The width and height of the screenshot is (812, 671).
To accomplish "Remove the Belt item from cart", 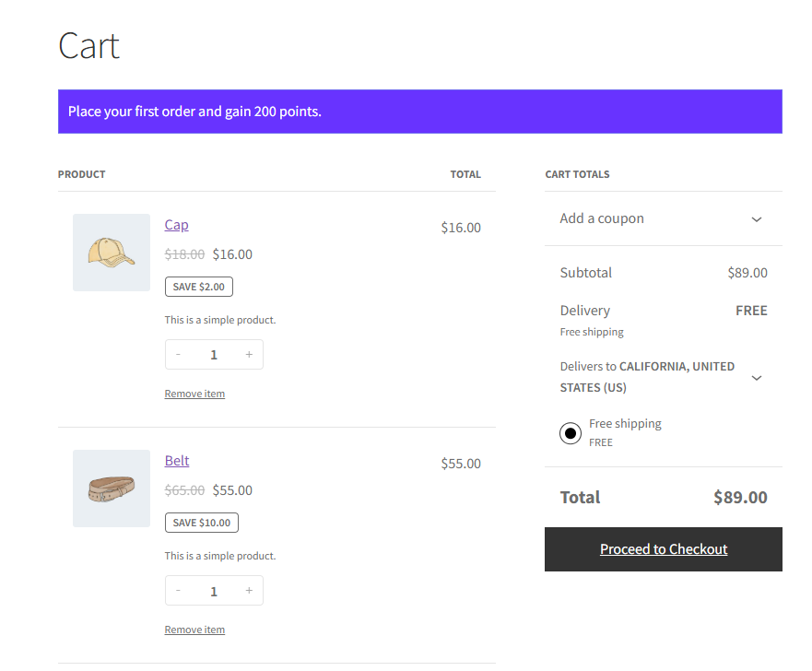I will (194, 630).
